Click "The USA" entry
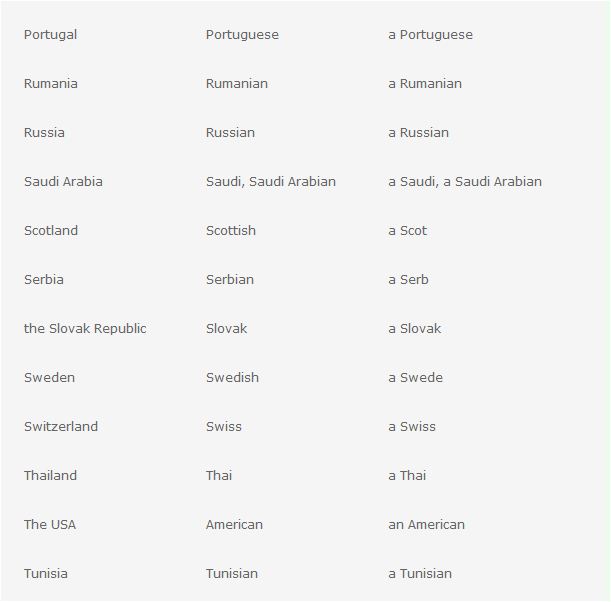This screenshot has width=611, height=602. tap(50, 525)
